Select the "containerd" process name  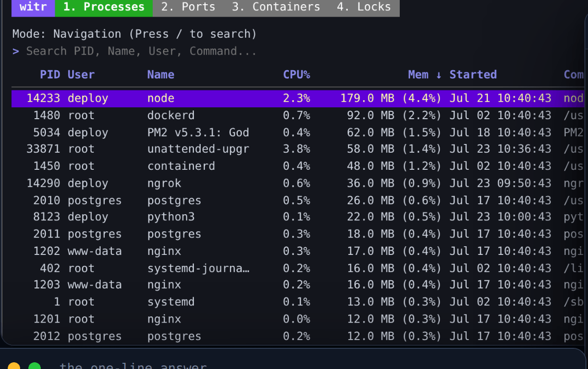[181, 166]
